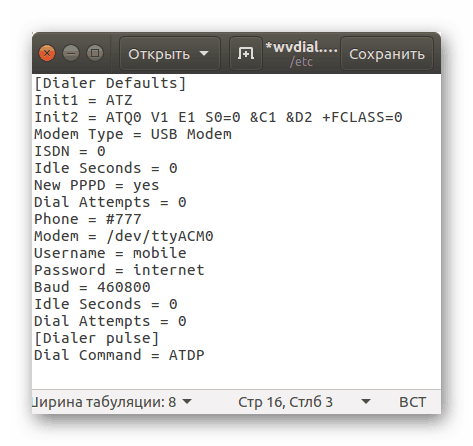473x446 pixels.
Task: Click the Сохранить button
Action: click(387, 54)
